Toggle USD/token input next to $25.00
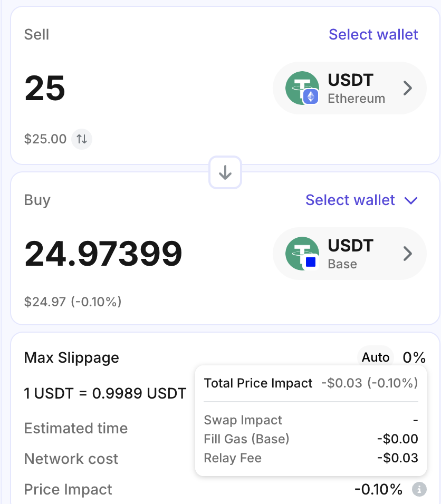This screenshot has height=504, width=441. tap(82, 139)
